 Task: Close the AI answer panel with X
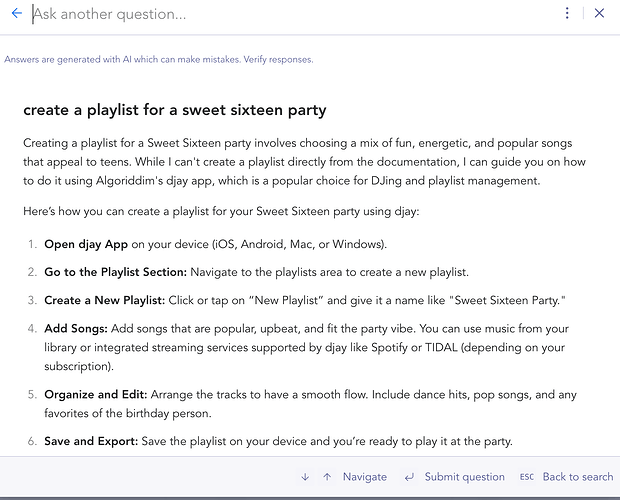click(x=599, y=14)
